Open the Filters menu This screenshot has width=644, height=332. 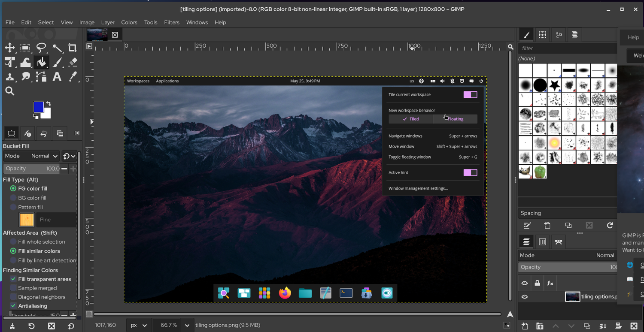tap(172, 22)
